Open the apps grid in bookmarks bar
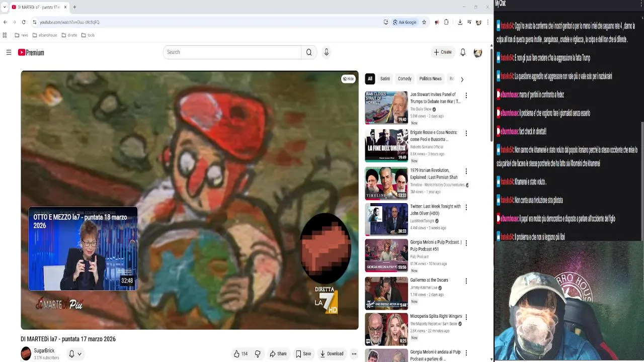This screenshot has height=362, width=644. tap(5, 35)
